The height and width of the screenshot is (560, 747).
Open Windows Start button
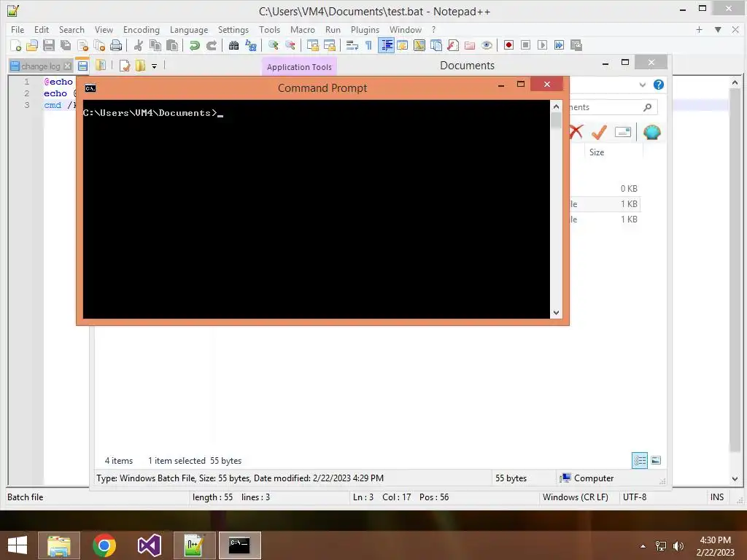(x=18, y=545)
